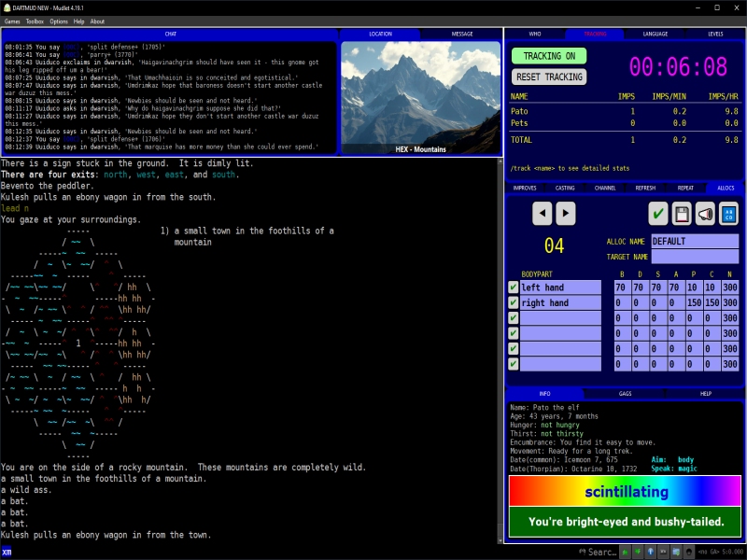
Task: Click the megaphone icon in ALLOCS panel
Action: [704, 214]
